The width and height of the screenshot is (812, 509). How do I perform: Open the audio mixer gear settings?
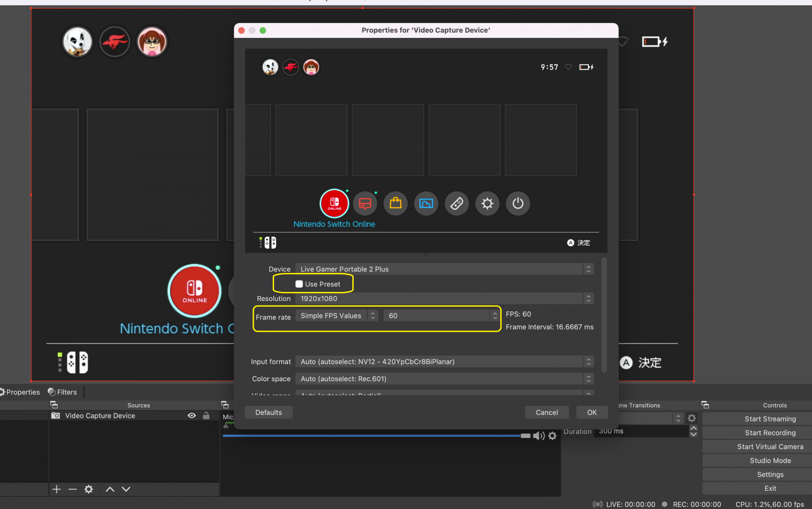(x=552, y=436)
